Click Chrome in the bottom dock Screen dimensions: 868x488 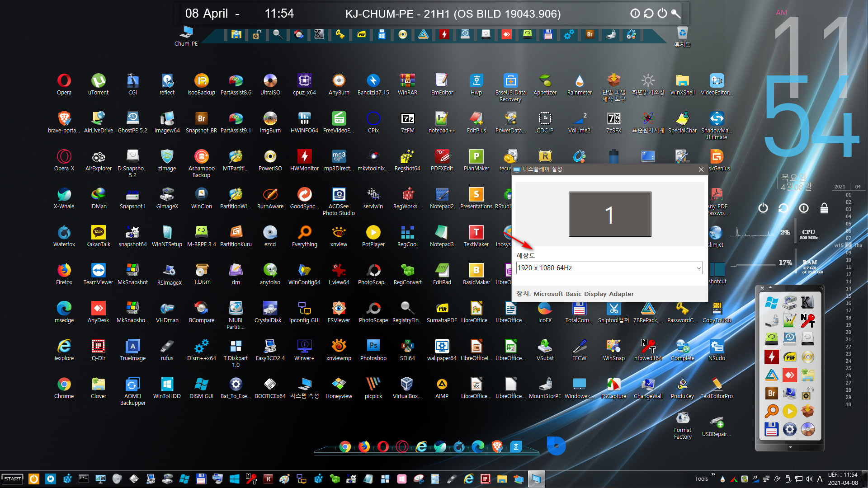tap(345, 446)
